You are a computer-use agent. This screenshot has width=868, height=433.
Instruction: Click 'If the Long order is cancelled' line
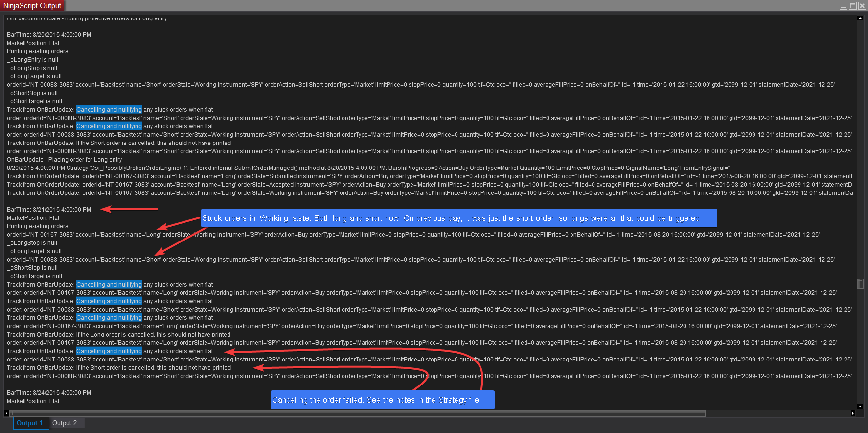point(118,335)
